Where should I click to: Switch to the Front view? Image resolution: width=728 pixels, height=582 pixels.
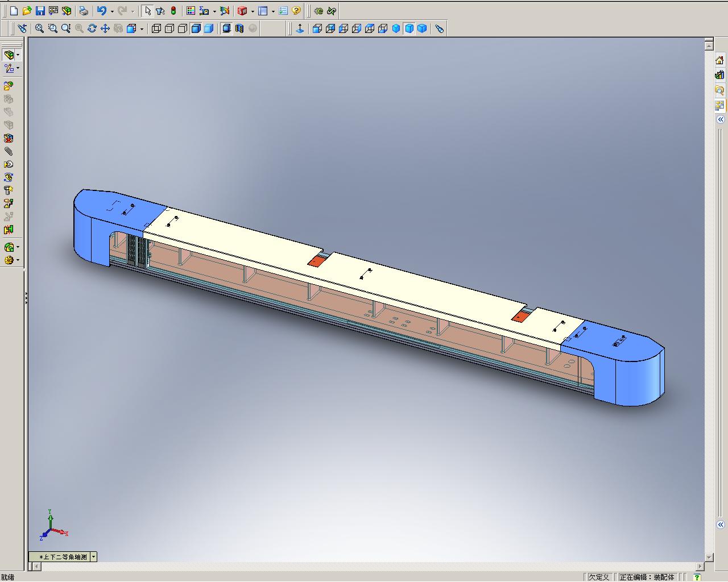click(x=317, y=28)
